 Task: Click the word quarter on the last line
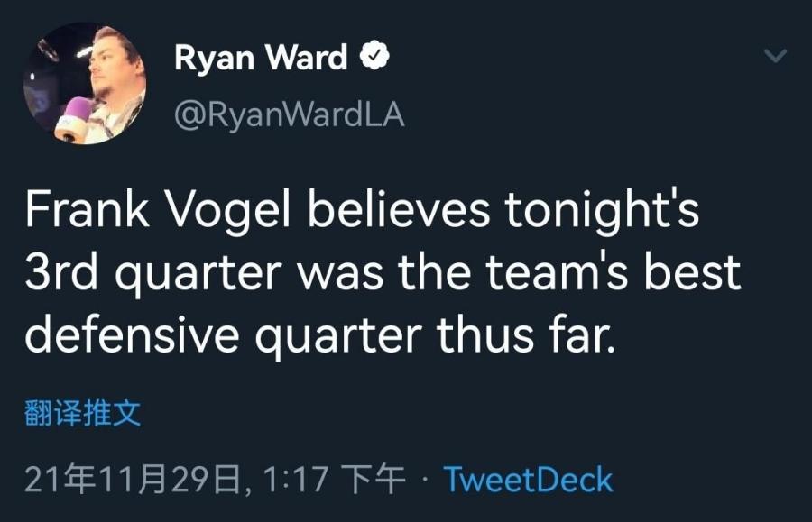(337, 337)
